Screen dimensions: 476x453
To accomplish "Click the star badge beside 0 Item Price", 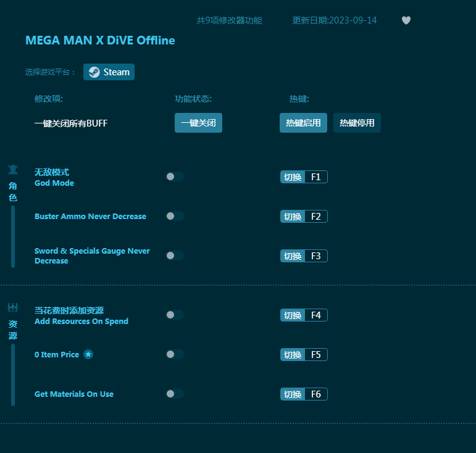I will [x=88, y=354].
